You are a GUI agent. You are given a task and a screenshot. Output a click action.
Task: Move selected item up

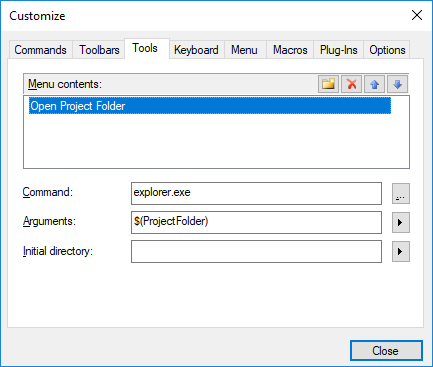[374, 84]
